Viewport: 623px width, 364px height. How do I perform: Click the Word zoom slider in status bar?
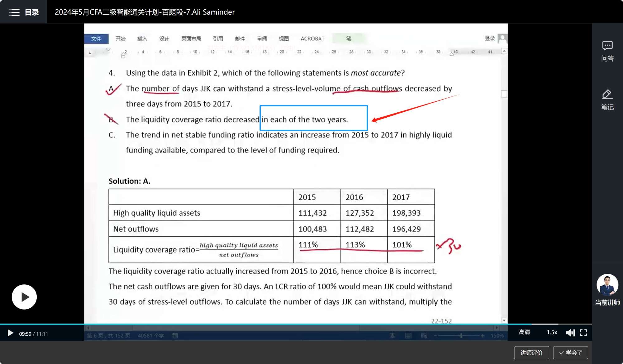[x=461, y=336]
